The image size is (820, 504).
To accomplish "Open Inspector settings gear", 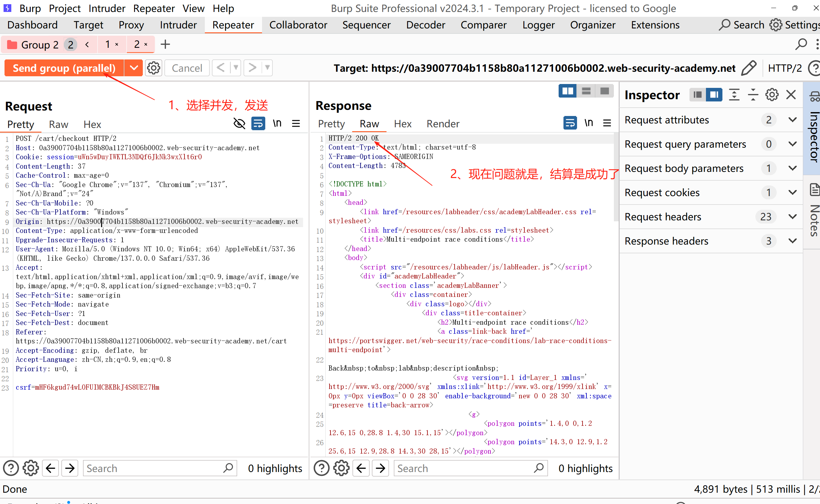I will [x=772, y=95].
